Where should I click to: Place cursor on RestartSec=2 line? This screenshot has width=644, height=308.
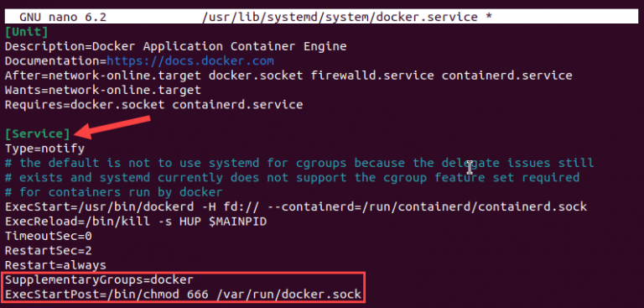point(49,251)
